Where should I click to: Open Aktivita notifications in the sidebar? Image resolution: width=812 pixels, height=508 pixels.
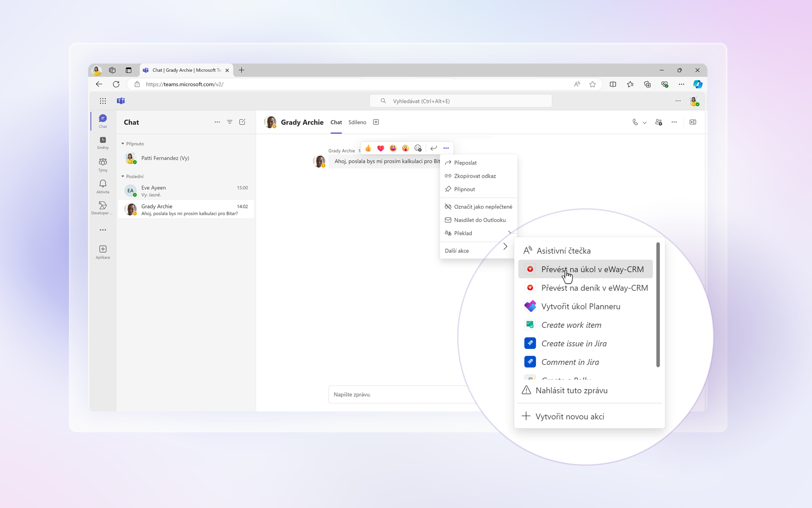(103, 187)
